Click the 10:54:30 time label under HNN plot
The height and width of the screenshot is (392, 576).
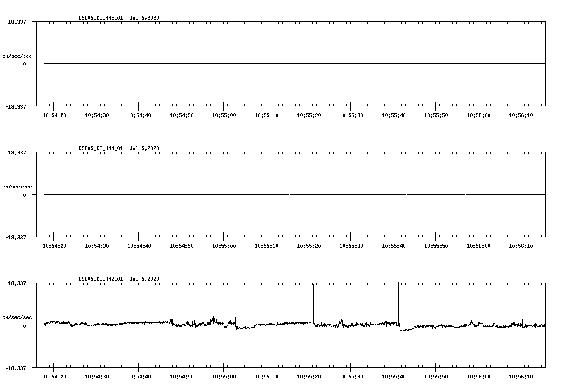(x=97, y=246)
